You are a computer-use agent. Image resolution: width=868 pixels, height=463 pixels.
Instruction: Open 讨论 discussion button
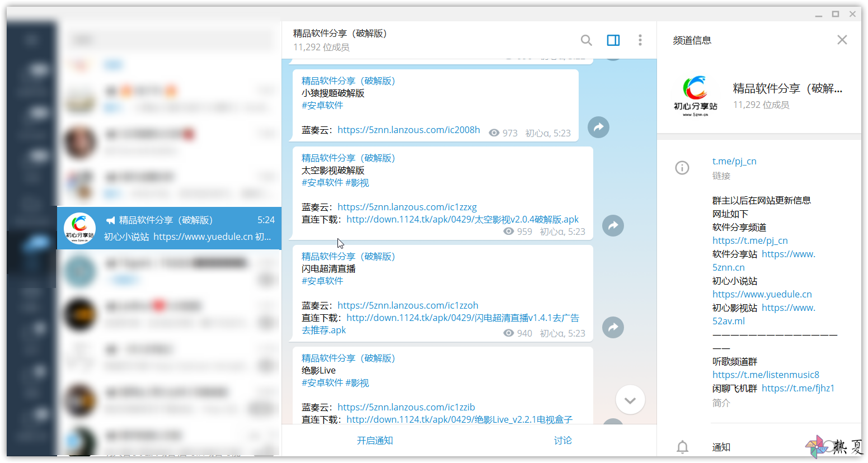pos(563,441)
